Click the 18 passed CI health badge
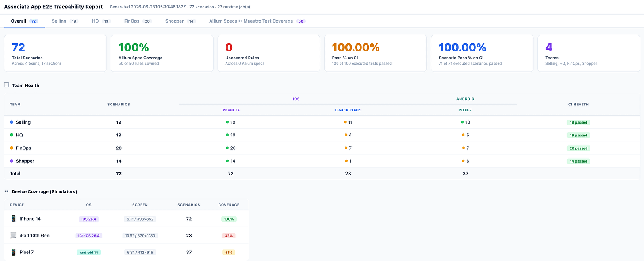The height and width of the screenshot is (261, 644). pyautogui.click(x=579, y=122)
